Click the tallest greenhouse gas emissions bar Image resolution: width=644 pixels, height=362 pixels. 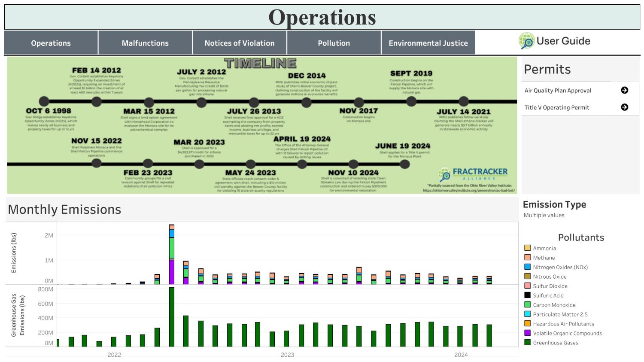coord(172,317)
